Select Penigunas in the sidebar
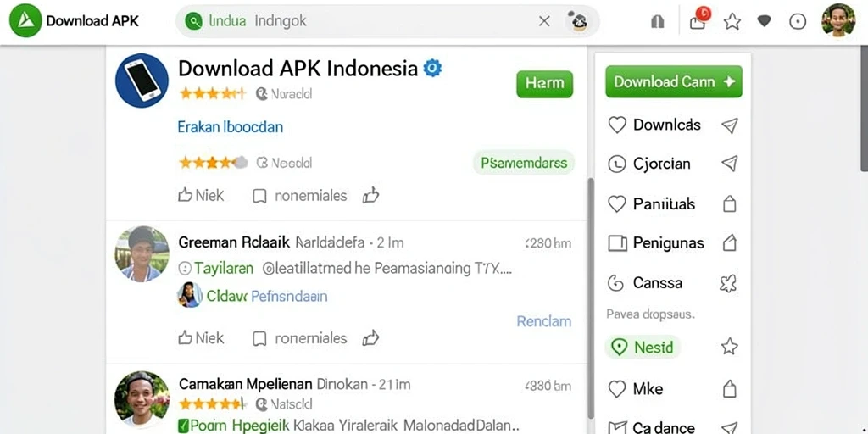Image resolution: width=868 pixels, height=434 pixels. (x=668, y=243)
